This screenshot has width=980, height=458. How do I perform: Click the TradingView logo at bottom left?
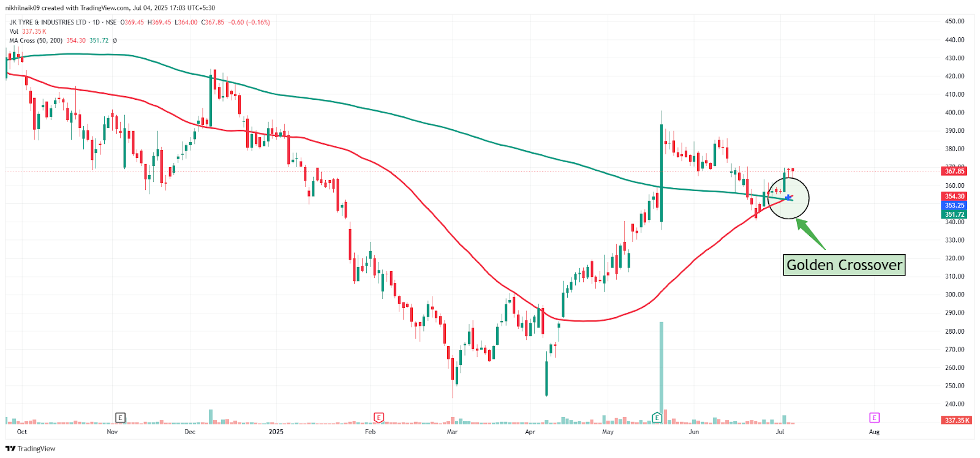point(31,449)
